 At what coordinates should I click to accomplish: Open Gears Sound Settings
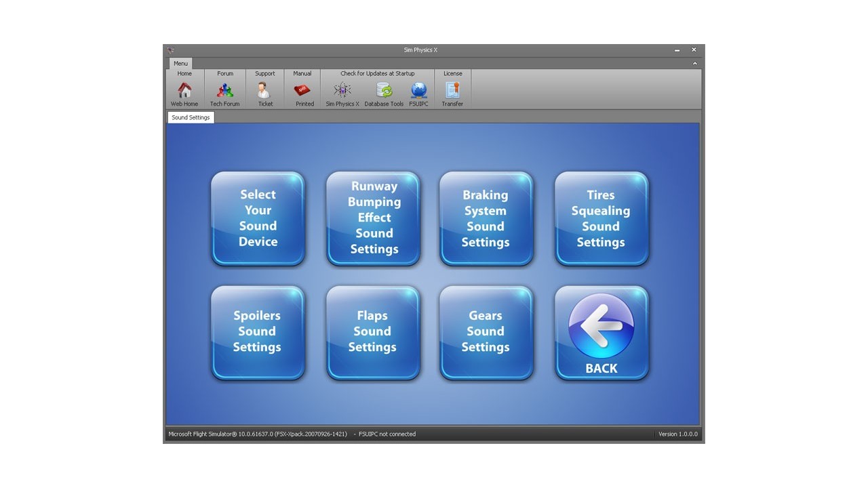486,332
